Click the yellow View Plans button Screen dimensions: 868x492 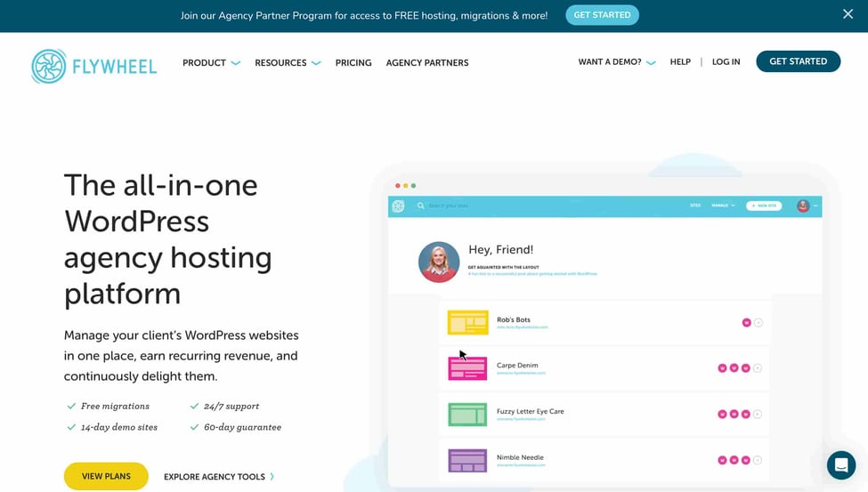click(x=106, y=476)
